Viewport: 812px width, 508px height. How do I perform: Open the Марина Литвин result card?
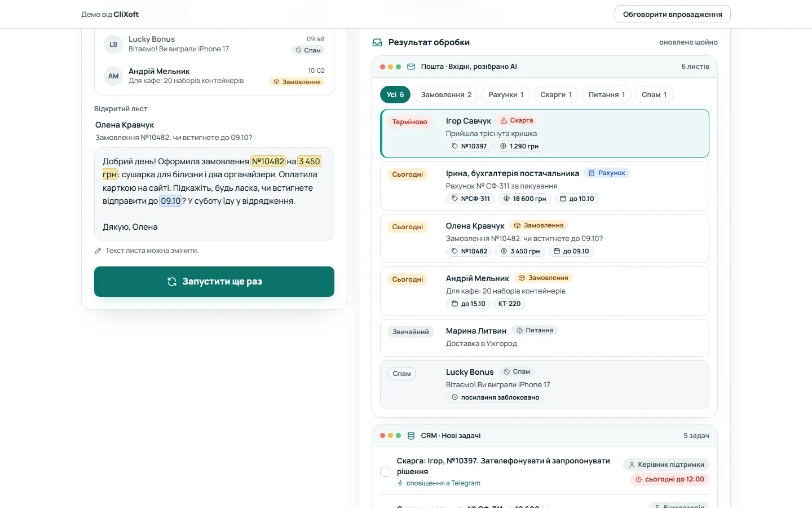[x=545, y=338]
